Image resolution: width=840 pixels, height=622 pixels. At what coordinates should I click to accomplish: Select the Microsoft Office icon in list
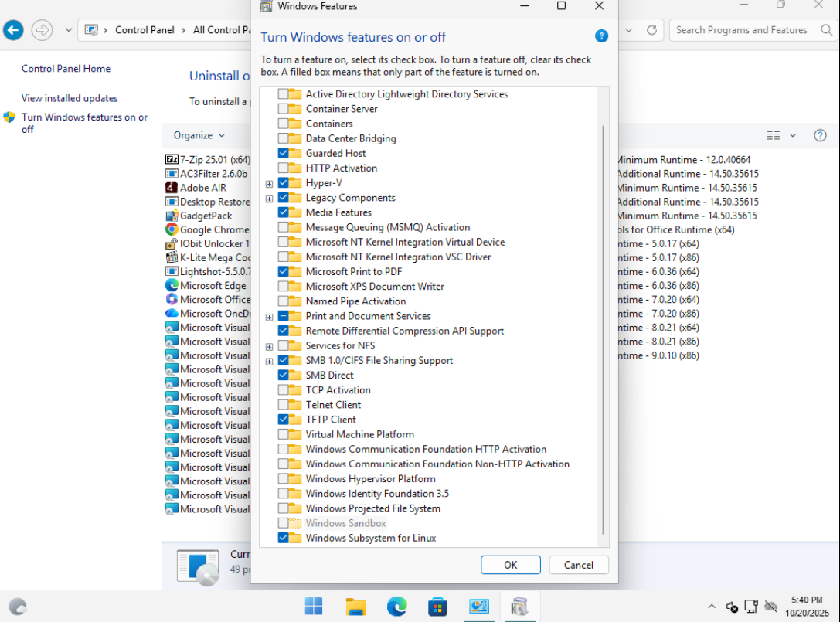coord(172,299)
